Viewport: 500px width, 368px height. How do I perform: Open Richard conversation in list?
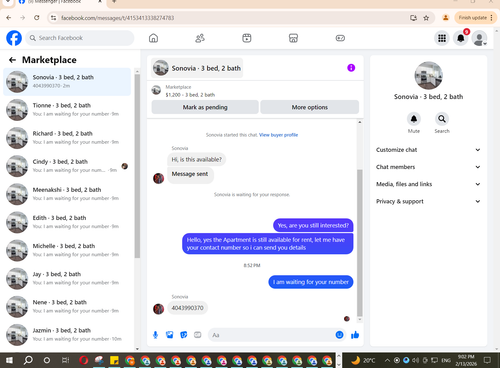pos(67,138)
